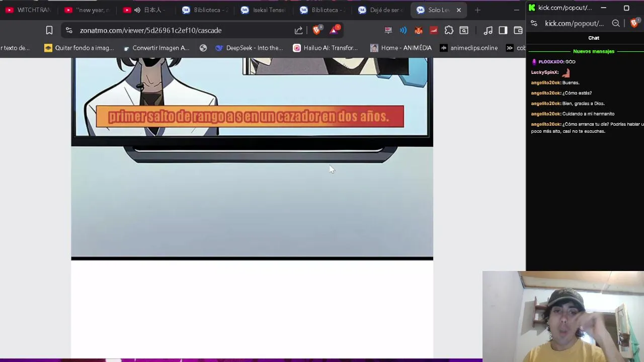Click the Kick logo in popout title bar

pyautogui.click(x=532, y=8)
